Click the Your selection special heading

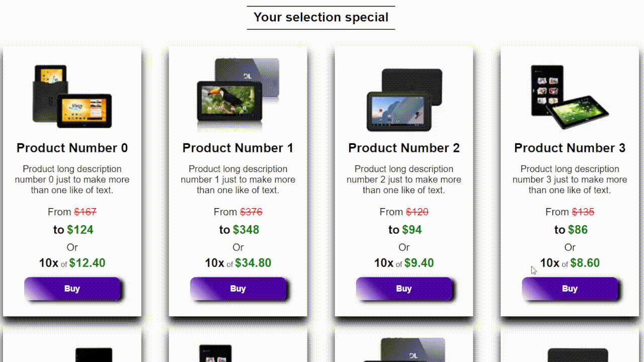coord(321,17)
